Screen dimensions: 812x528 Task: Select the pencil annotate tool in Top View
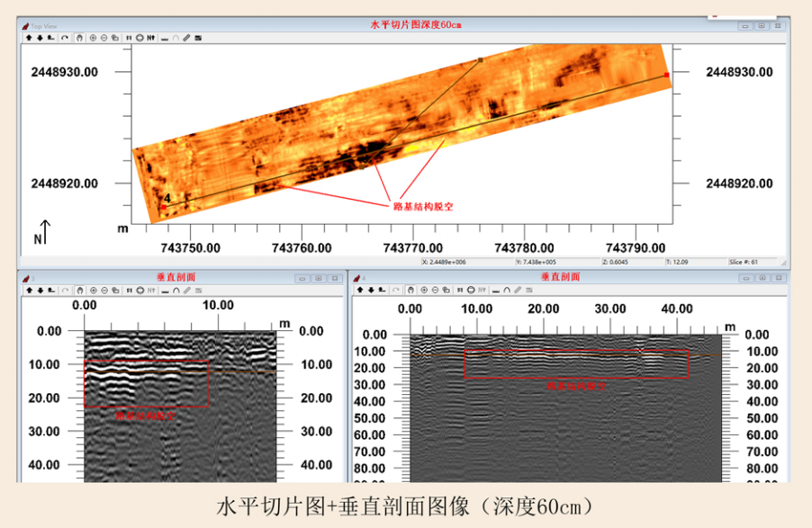pos(186,38)
